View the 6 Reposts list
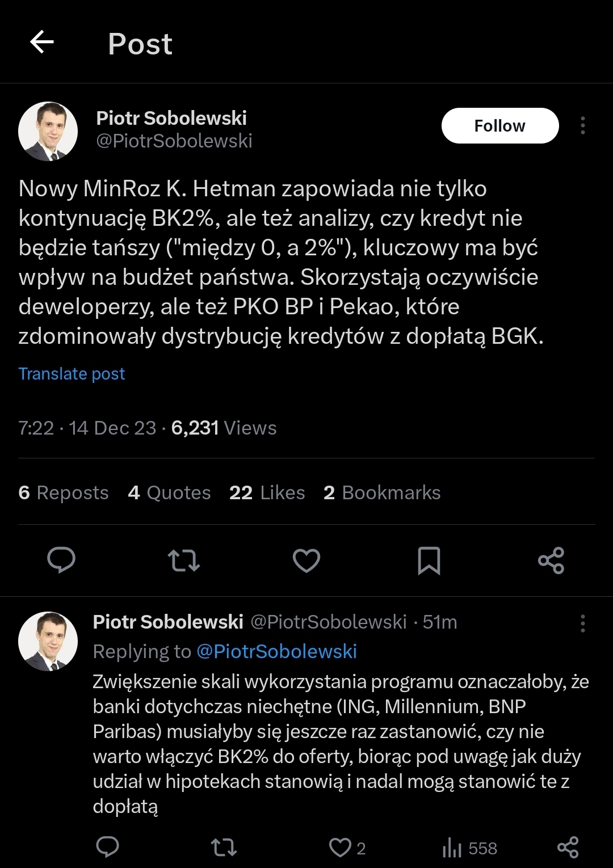613x868 pixels. point(64,492)
